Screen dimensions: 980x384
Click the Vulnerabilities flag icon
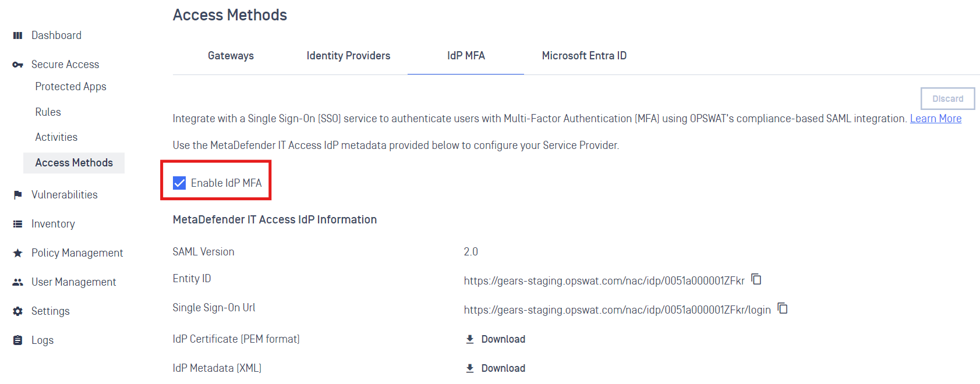pyautogui.click(x=17, y=195)
